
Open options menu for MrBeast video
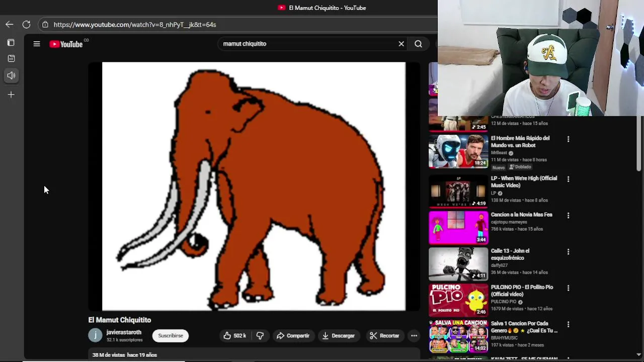568,139
